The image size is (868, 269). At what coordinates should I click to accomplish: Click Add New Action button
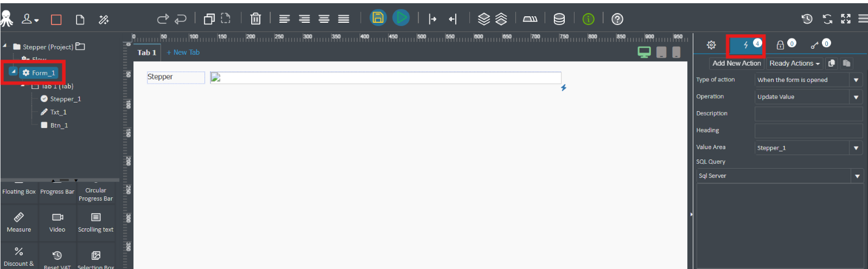737,63
